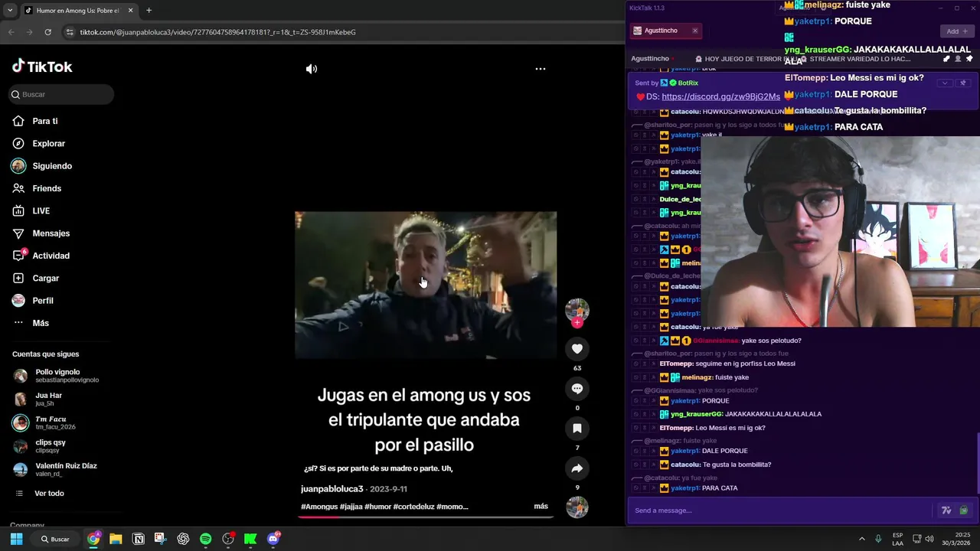Open the Pollo vignolo followed account
The height and width of the screenshot is (551, 980).
point(57,376)
